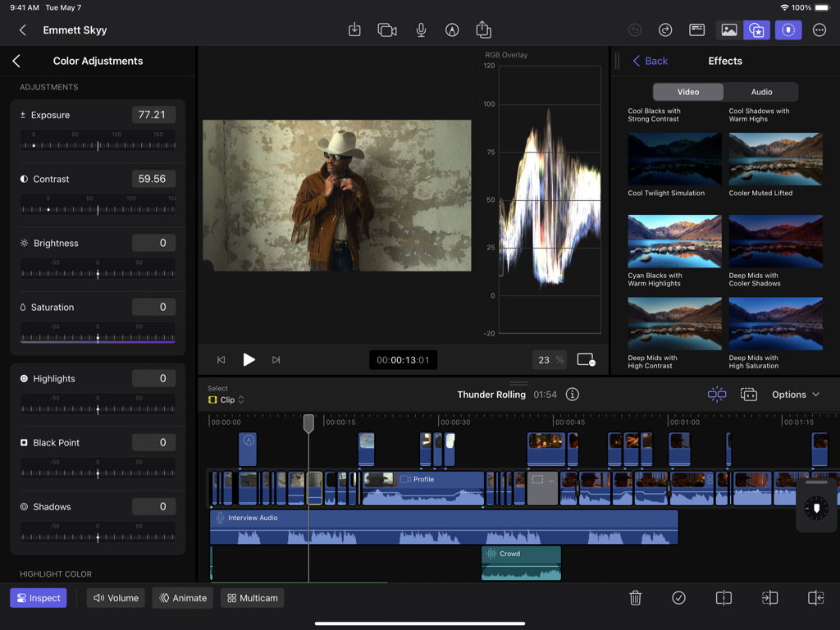Delete the selected clip with the trash icon
Viewport: 840px width, 630px height.
pyautogui.click(x=636, y=598)
